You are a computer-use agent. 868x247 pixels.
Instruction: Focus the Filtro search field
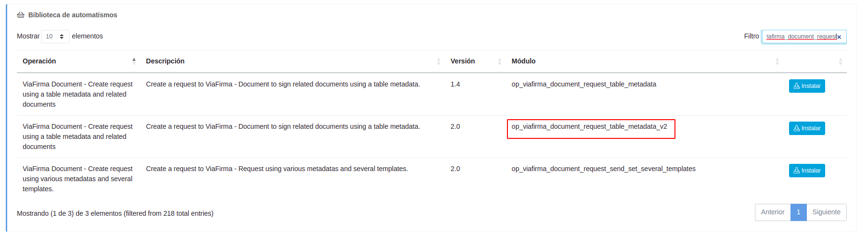[x=800, y=37]
